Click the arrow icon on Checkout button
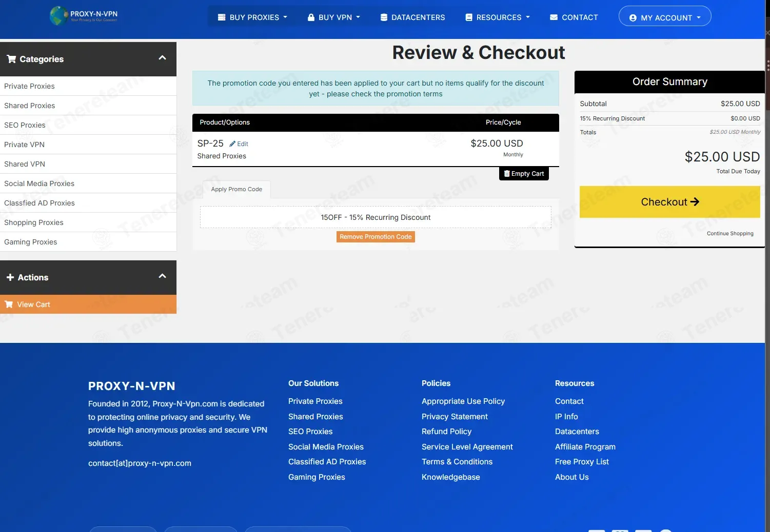Viewport: 770px width, 532px height. [x=695, y=202]
